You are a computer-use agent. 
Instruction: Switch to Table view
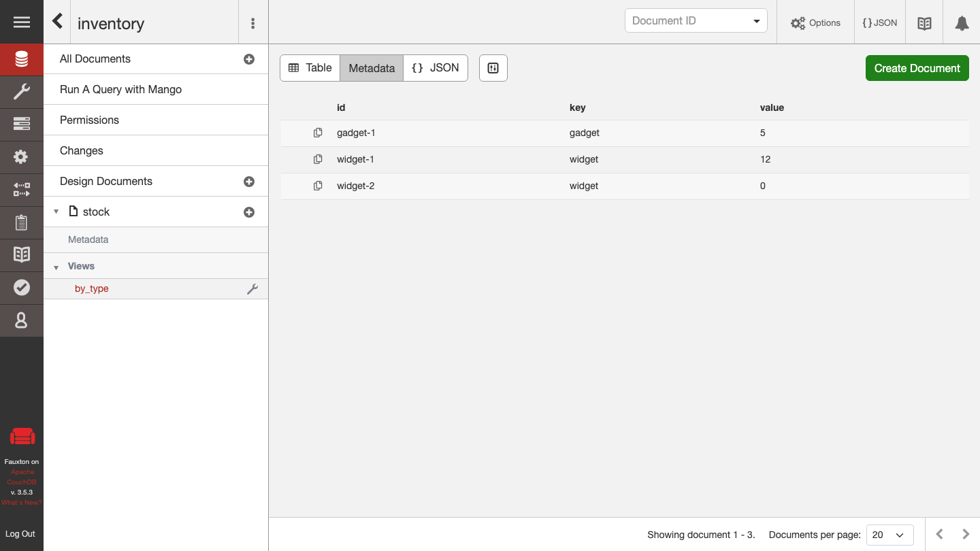tap(310, 68)
